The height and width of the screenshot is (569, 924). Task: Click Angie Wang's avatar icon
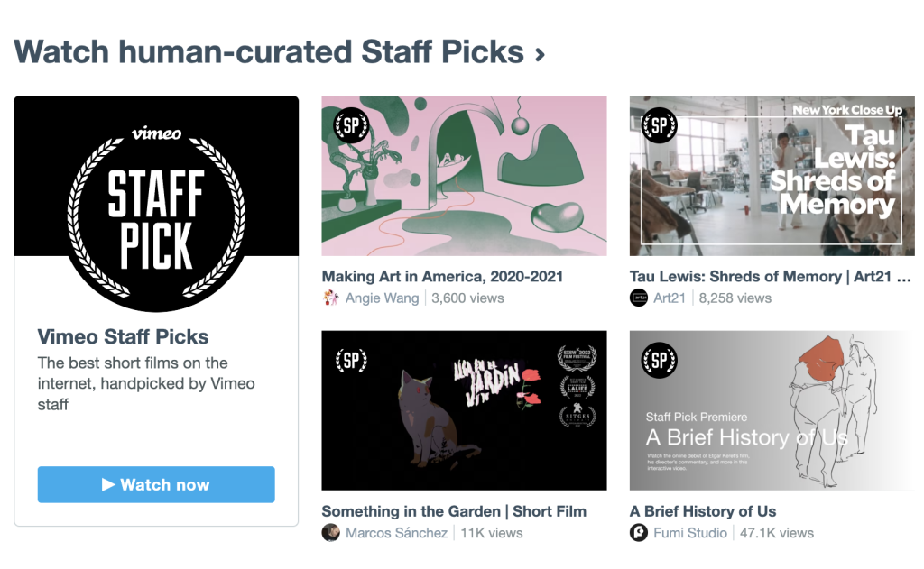(331, 298)
